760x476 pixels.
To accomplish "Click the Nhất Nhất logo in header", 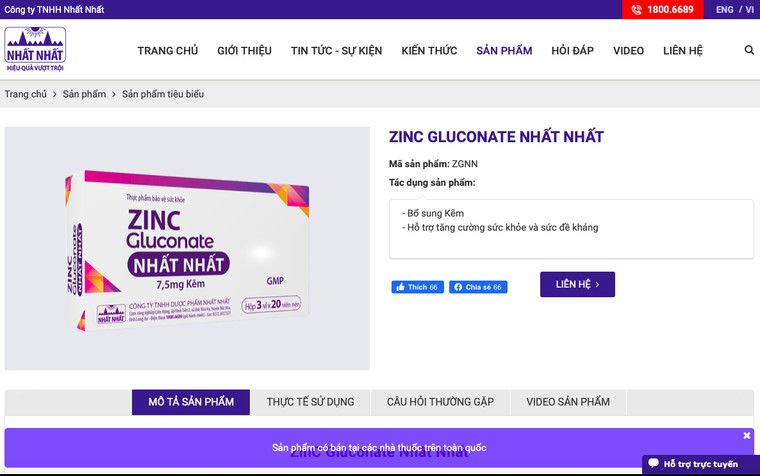I will pos(35,49).
